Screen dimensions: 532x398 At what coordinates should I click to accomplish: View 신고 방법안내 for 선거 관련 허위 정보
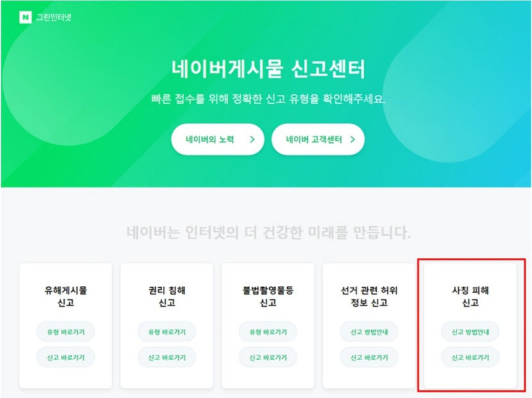pyautogui.click(x=369, y=331)
